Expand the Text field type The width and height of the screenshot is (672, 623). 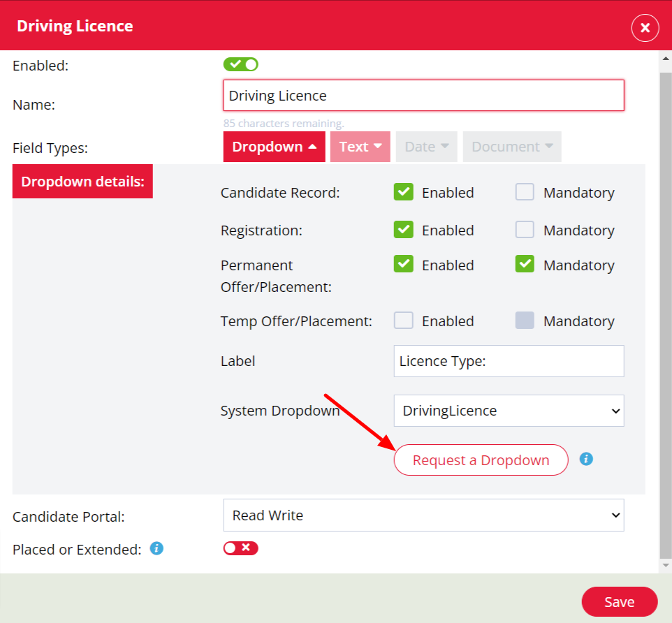point(360,147)
